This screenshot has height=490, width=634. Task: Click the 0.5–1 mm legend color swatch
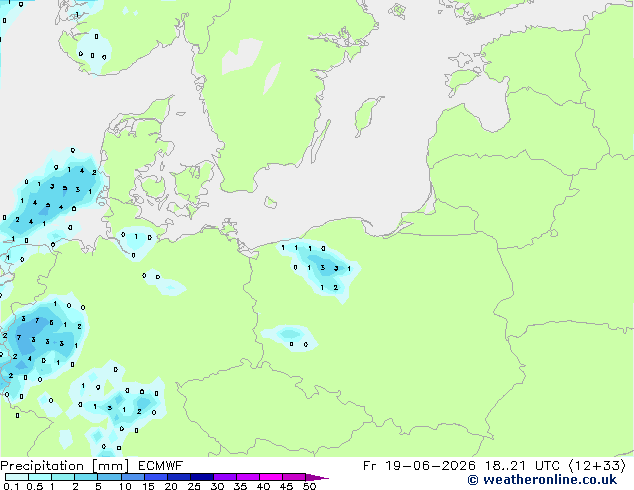coord(40,477)
